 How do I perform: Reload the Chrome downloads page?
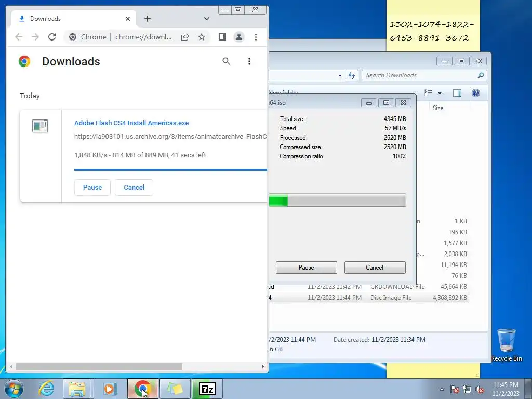point(52,37)
